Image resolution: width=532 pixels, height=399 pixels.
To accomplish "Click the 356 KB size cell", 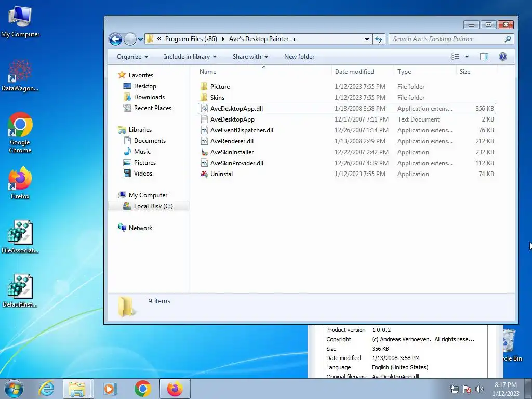I will point(485,109).
